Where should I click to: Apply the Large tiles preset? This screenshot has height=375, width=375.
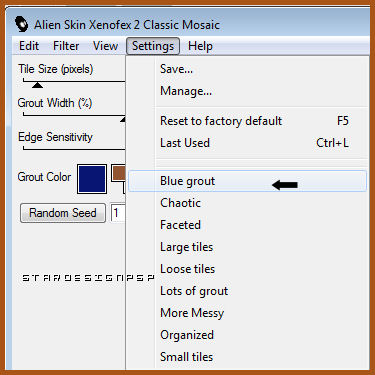tap(247, 247)
